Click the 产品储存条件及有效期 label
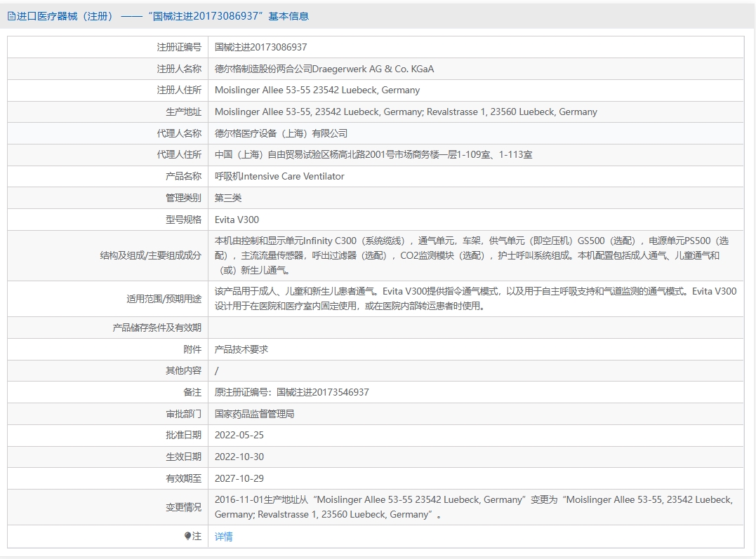 [x=157, y=328]
